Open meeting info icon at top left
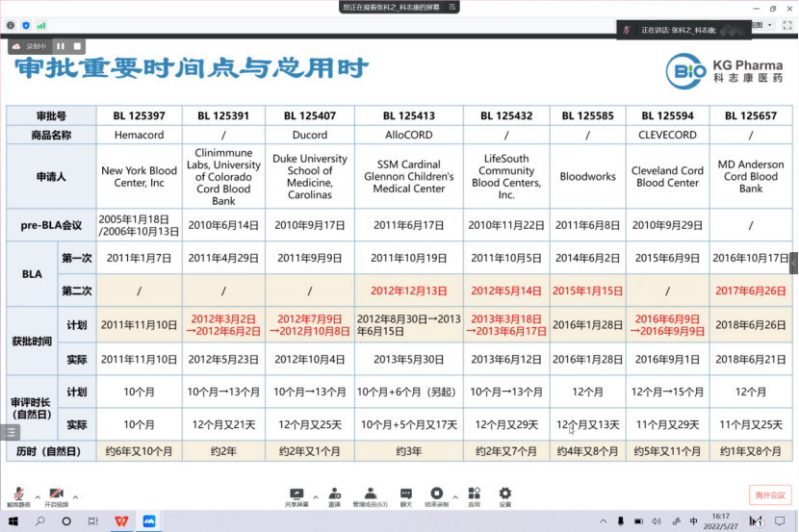The width and height of the screenshot is (799, 532). coord(11,25)
